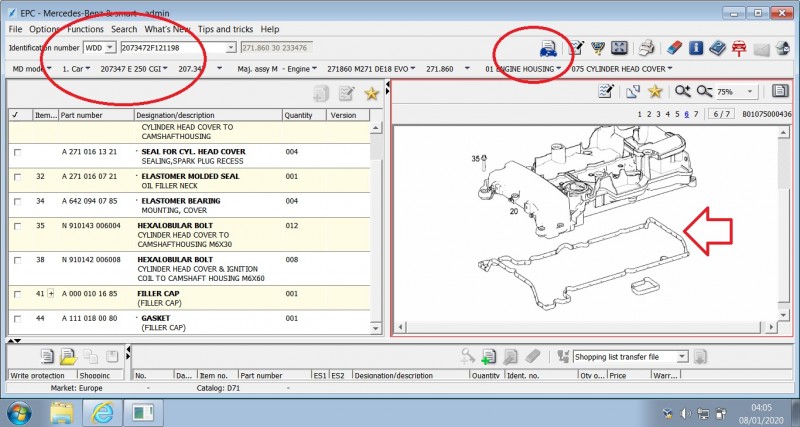Tick checkbox for item 35 HEXALOBULAR BOLT
Viewport: 800px width, 427px height.
point(17,226)
